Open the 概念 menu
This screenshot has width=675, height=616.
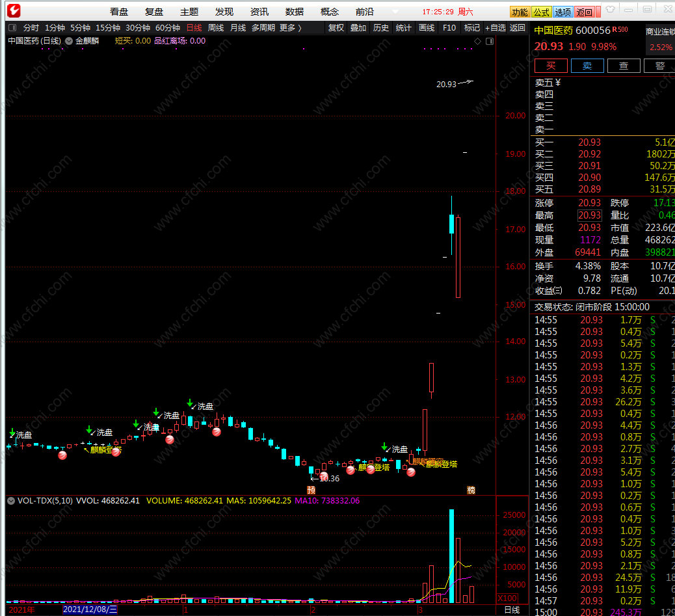tap(330, 12)
